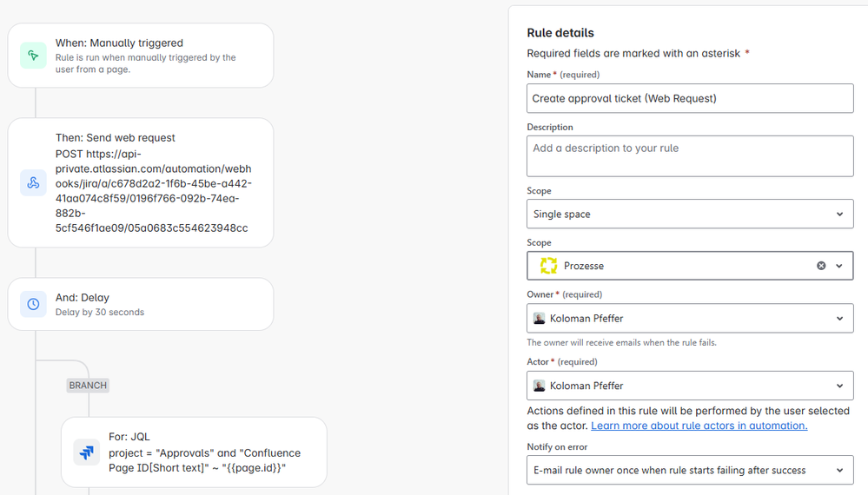Click the Actor avatar of Koloman Pfeffer
This screenshot has width=868, height=495.
tap(540, 386)
